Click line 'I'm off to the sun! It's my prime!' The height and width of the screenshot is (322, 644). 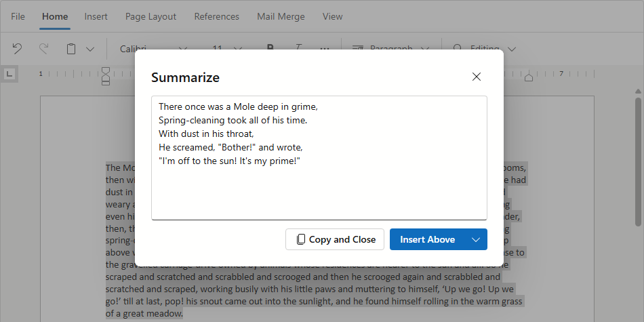click(x=230, y=161)
